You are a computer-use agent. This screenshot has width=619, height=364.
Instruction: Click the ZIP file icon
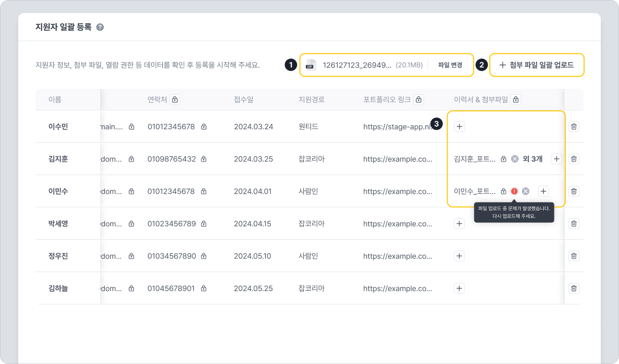[311, 65]
